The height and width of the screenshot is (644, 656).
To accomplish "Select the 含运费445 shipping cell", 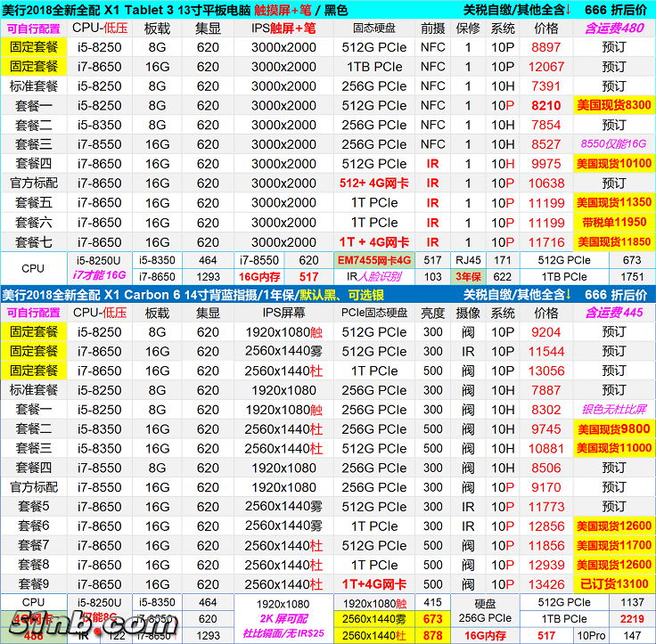I will (x=613, y=313).
